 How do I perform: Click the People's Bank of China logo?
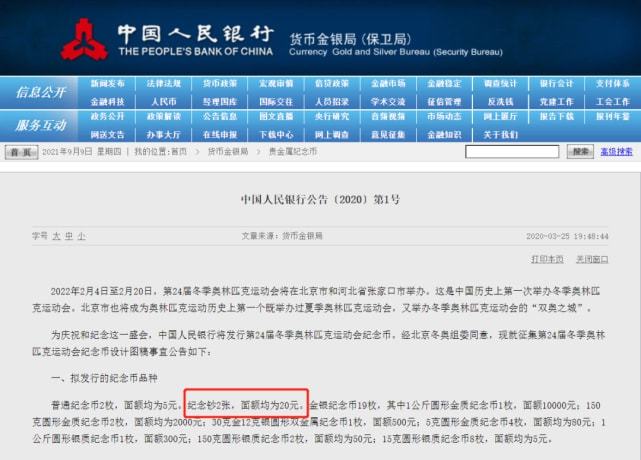coord(84,40)
